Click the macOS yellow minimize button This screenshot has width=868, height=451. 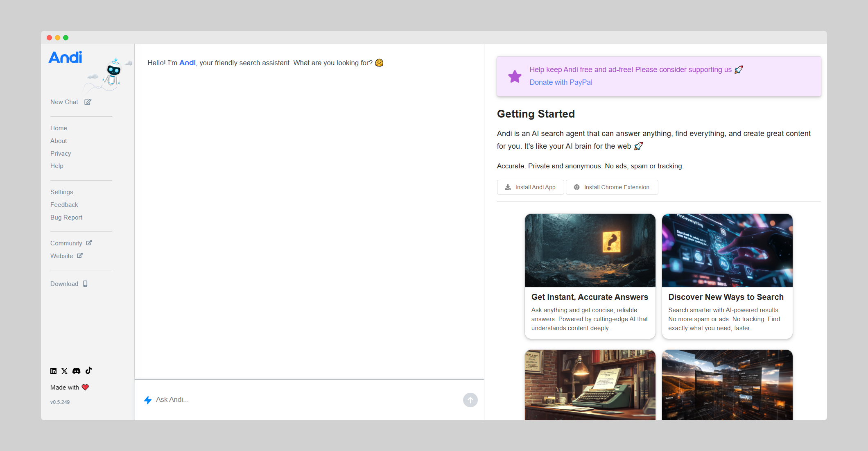[x=57, y=38]
